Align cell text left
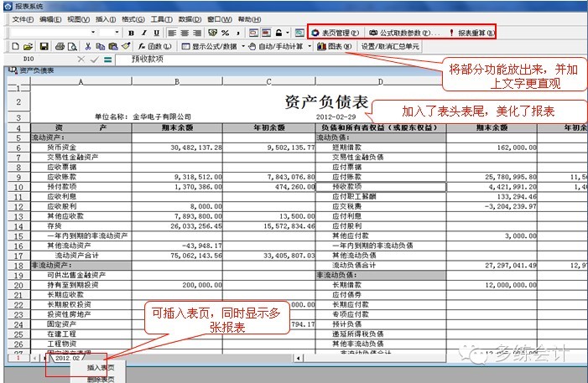Viewport: 588px width, 383px height. coord(172,33)
